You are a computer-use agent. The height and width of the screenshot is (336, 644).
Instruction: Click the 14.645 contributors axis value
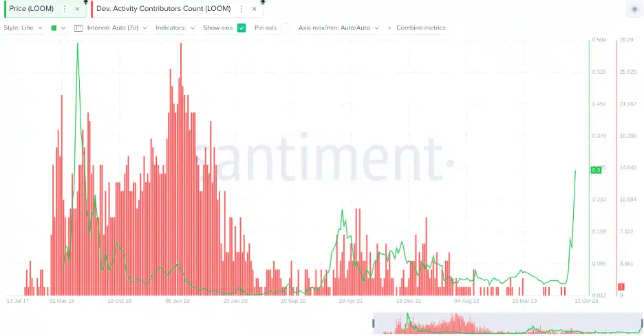(628, 167)
